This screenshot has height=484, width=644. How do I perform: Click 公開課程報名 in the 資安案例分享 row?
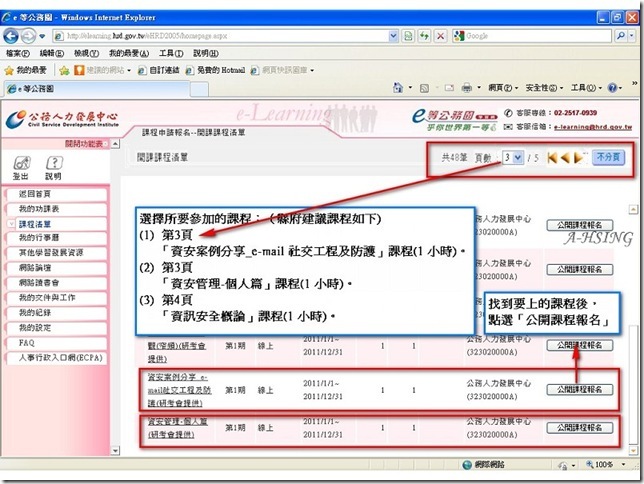coord(580,390)
